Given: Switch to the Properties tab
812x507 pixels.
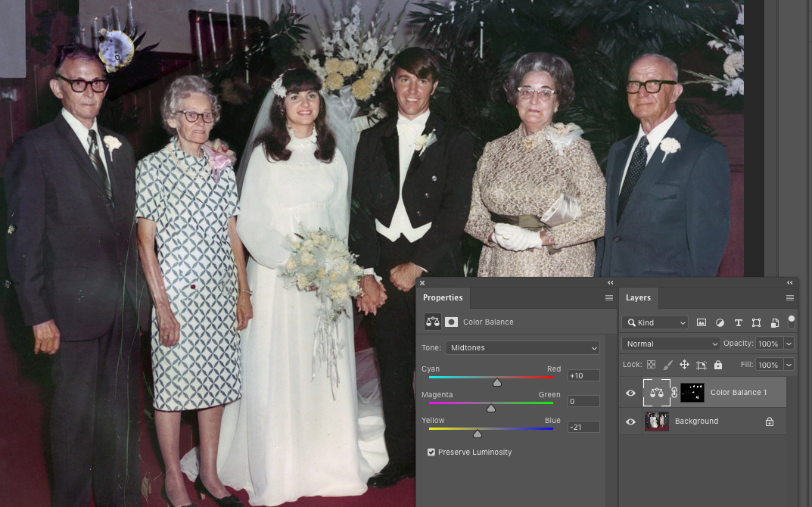Looking at the screenshot, I should [x=443, y=298].
